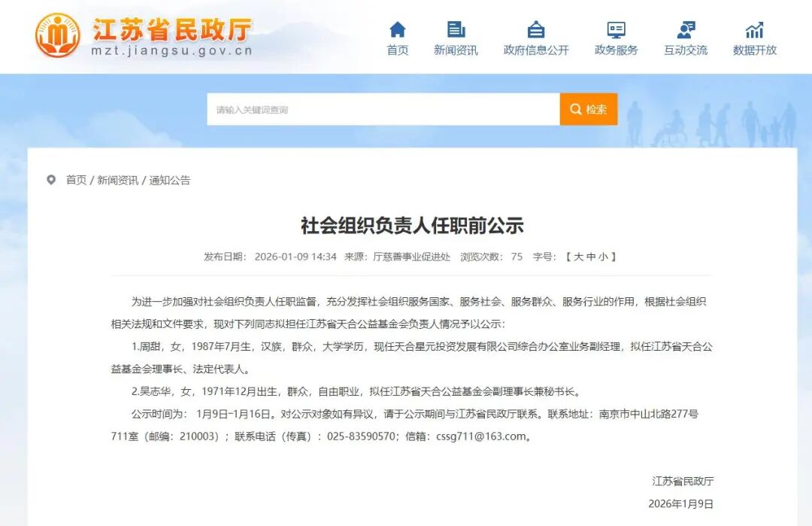
Task: Click the 江苏省民政厅 emblem logo
Action: point(58,35)
